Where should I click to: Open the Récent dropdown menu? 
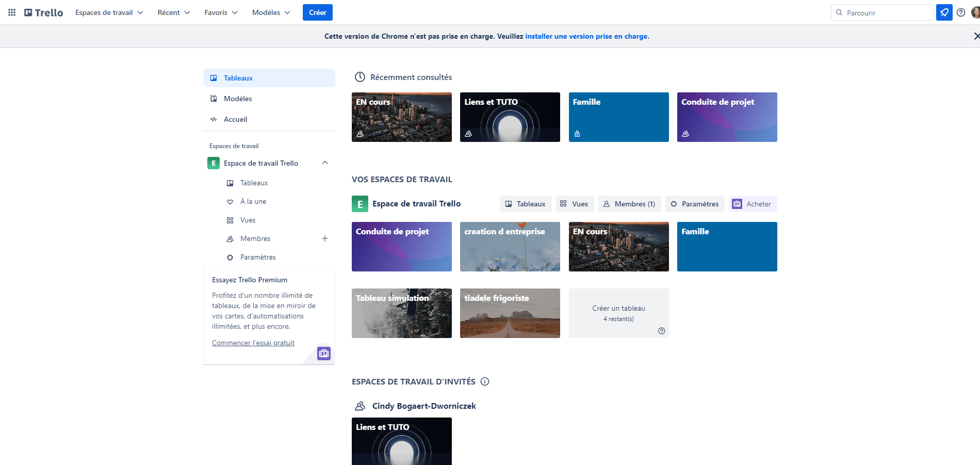[x=174, y=12]
